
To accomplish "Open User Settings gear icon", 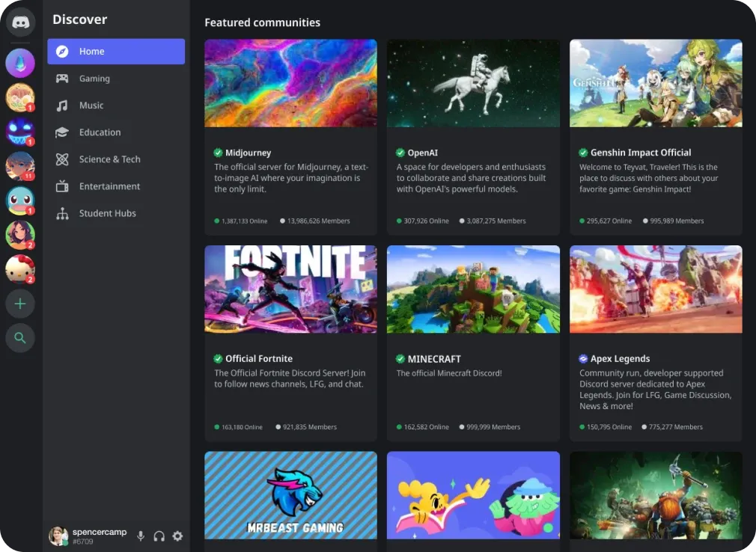I will (177, 536).
